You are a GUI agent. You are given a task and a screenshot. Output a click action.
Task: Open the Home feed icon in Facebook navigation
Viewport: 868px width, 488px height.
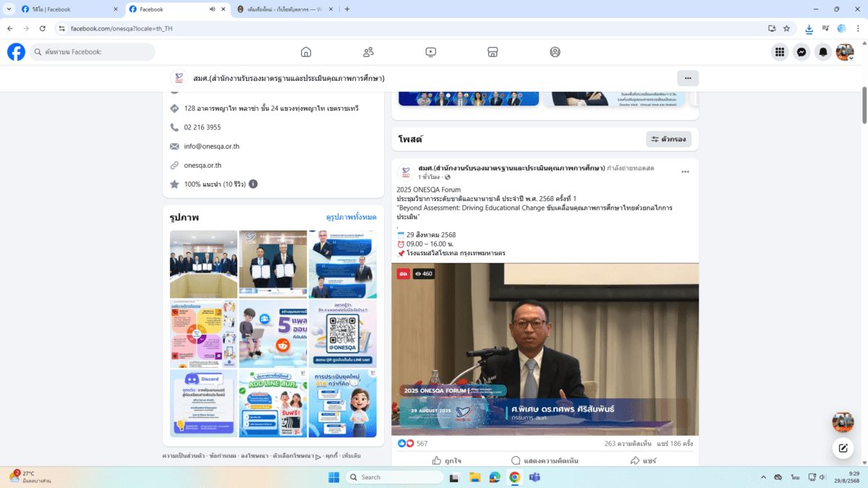coord(306,52)
